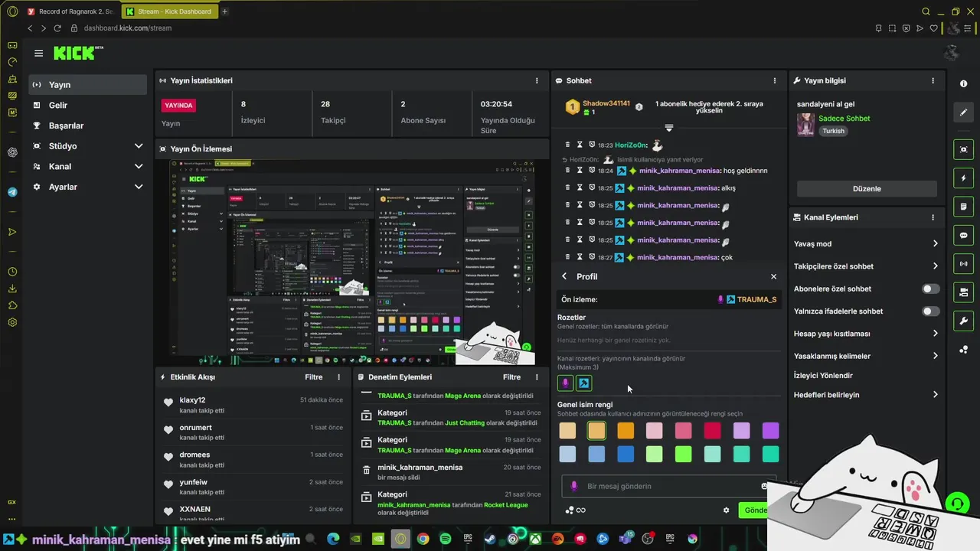Open Yavaş mod settings
The image size is (980, 551).
[x=866, y=244]
